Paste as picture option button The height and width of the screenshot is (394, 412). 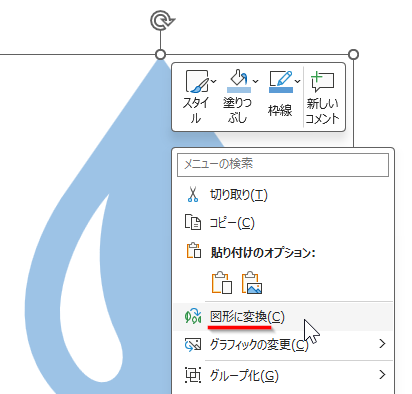tap(252, 283)
